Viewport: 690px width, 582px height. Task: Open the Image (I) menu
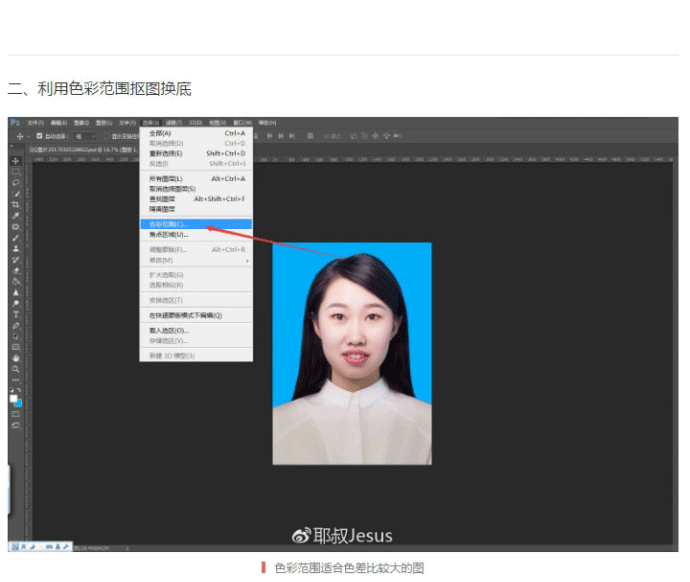81,123
